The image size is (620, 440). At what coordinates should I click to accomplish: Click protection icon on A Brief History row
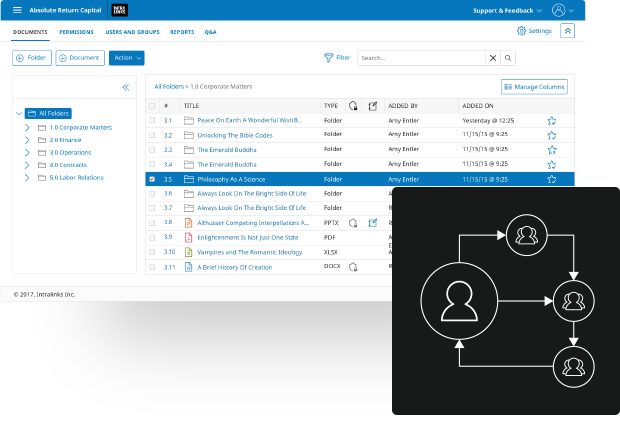click(353, 267)
